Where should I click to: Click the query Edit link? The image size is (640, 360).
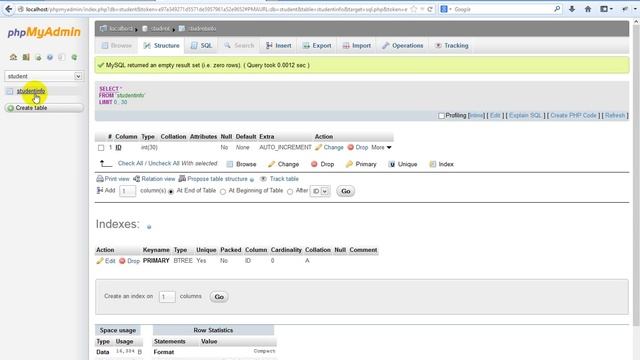495,116
